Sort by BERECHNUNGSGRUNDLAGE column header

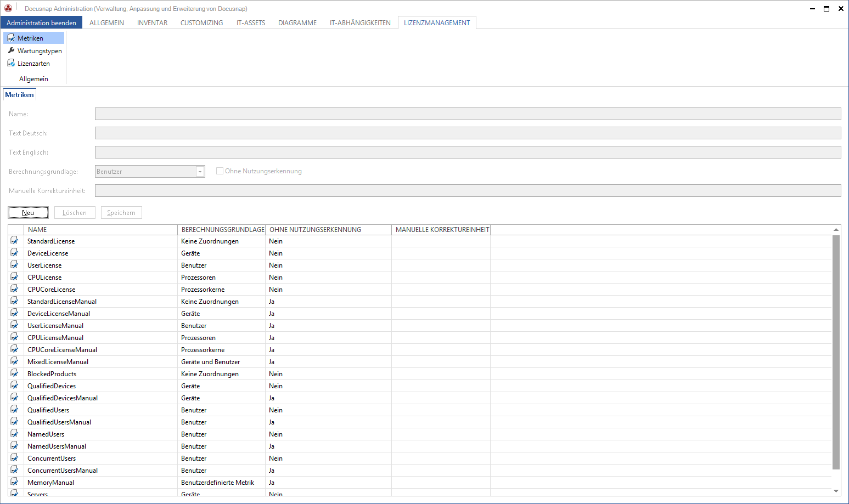click(x=221, y=230)
